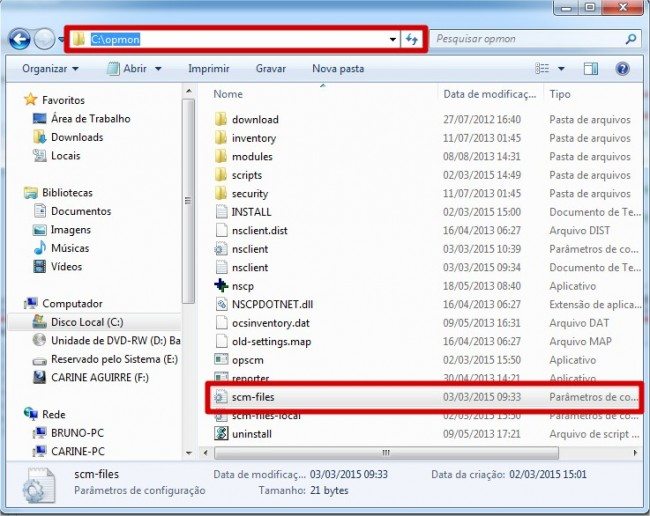Open the Organizar dropdown menu

pyautogui.click(x=50, y=69)
